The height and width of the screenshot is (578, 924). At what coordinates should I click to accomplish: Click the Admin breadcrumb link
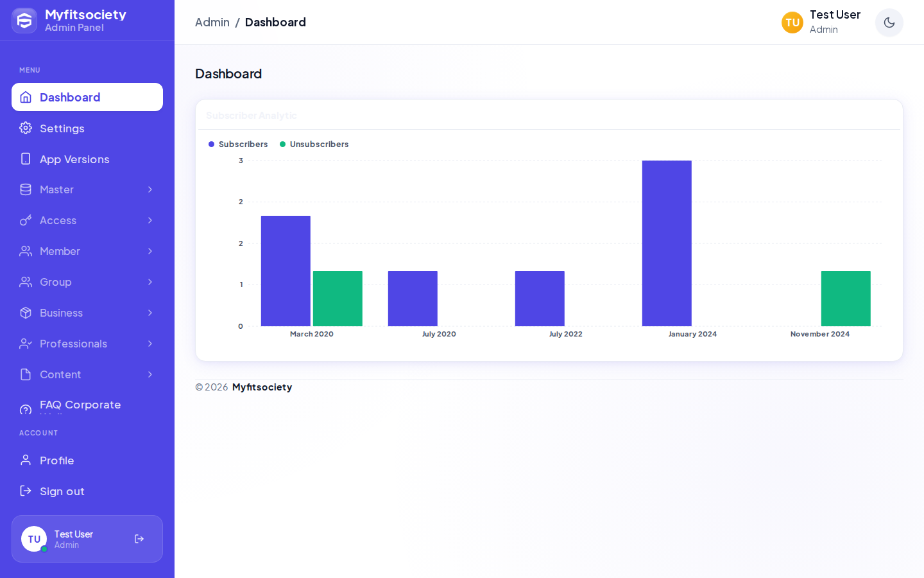[212, 22]
